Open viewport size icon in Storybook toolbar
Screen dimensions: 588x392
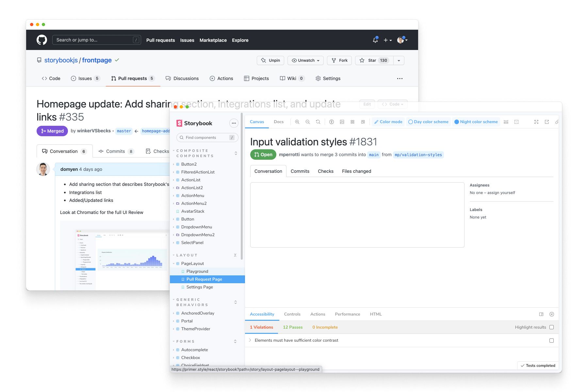(363, 122)
